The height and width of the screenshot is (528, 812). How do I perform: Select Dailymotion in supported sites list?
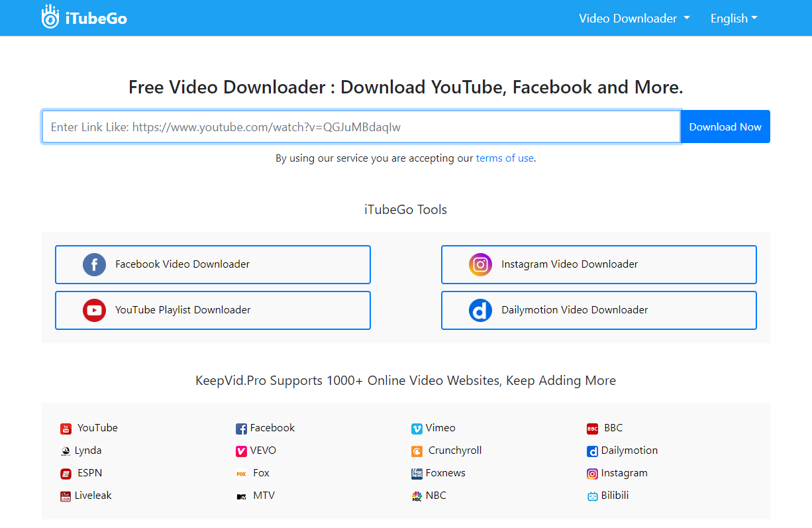pyautogui.click(x=629, y=450)
